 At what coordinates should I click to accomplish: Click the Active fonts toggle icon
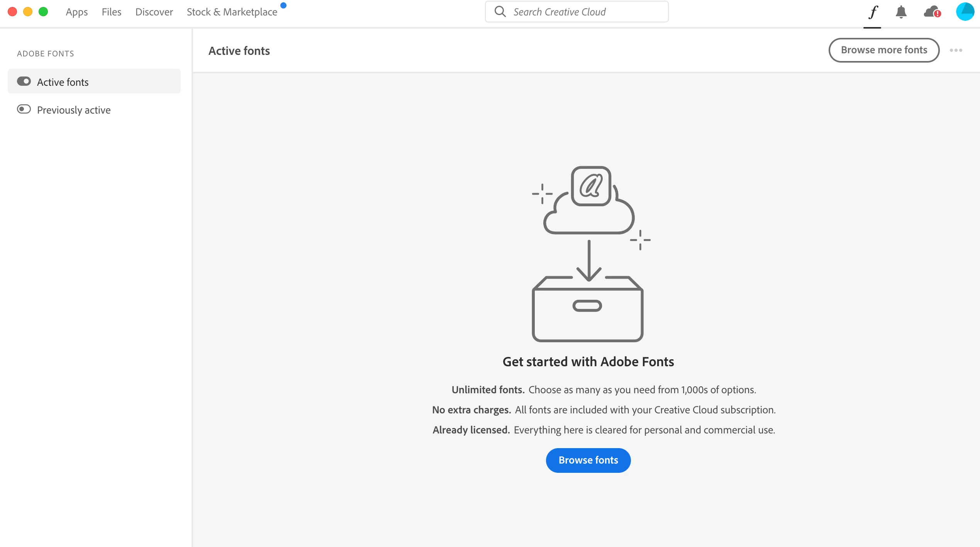click(24, 82)
